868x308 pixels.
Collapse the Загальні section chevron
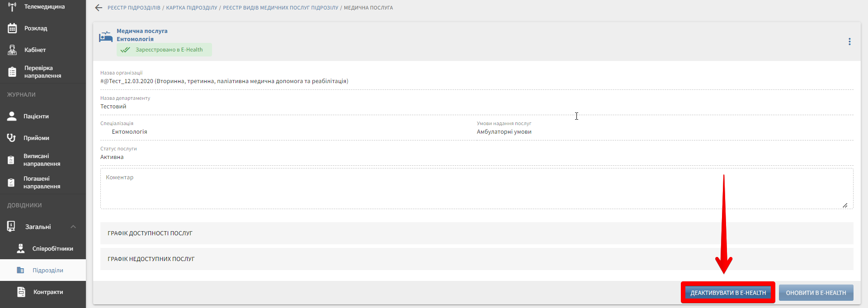73,227
